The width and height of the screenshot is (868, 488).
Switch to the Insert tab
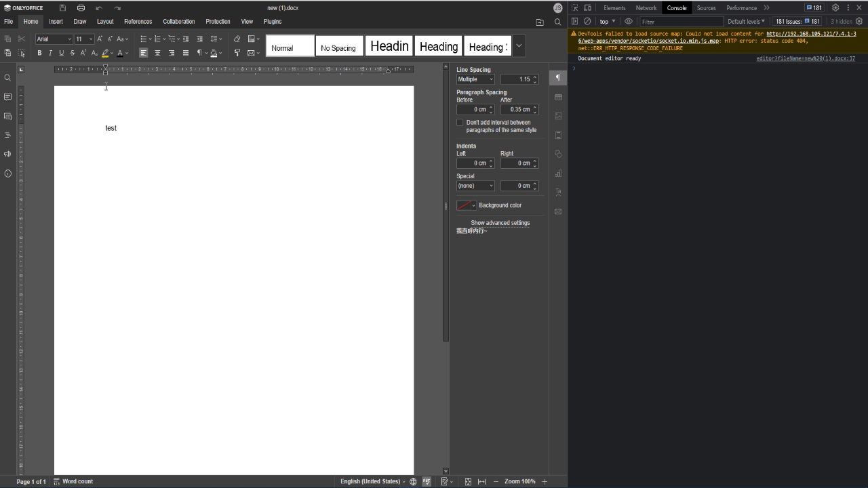pyautogui.click(x=56, y=22)
